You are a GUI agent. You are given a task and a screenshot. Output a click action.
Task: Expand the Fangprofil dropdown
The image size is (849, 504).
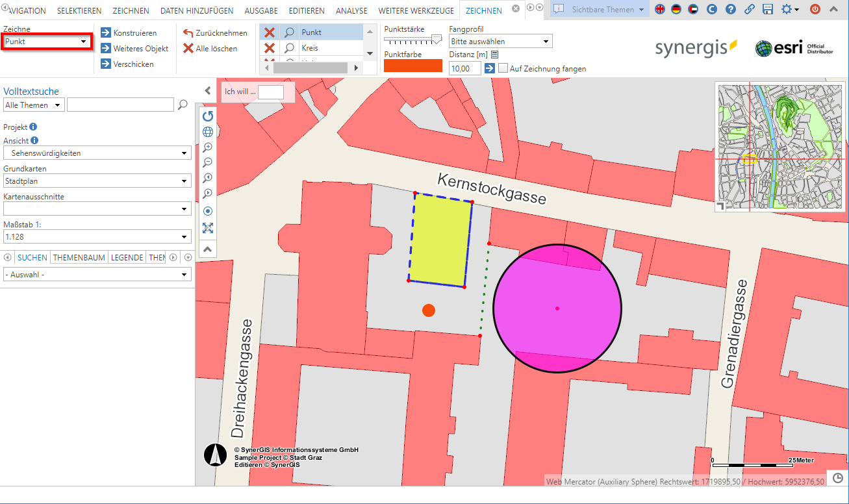500,42
